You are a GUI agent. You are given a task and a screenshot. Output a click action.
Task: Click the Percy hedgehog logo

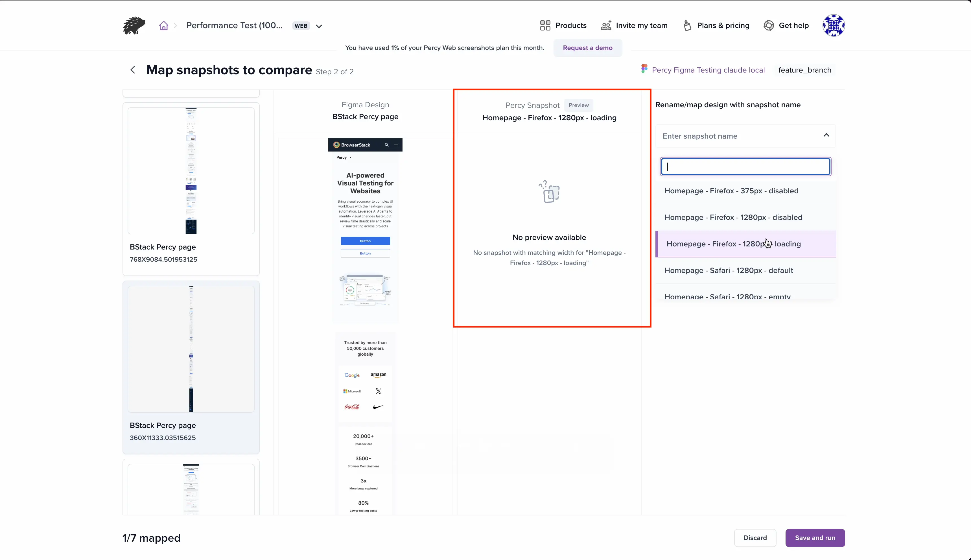(x=134, y=25)
